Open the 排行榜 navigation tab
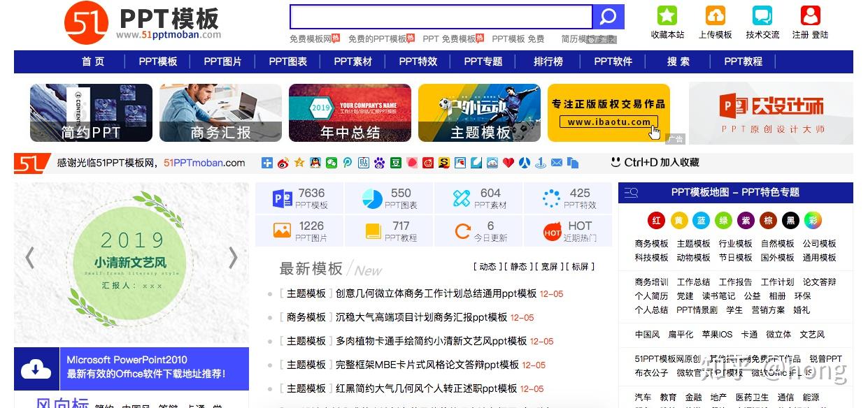The height and width of the screenshot is (408, 868). 547,61
